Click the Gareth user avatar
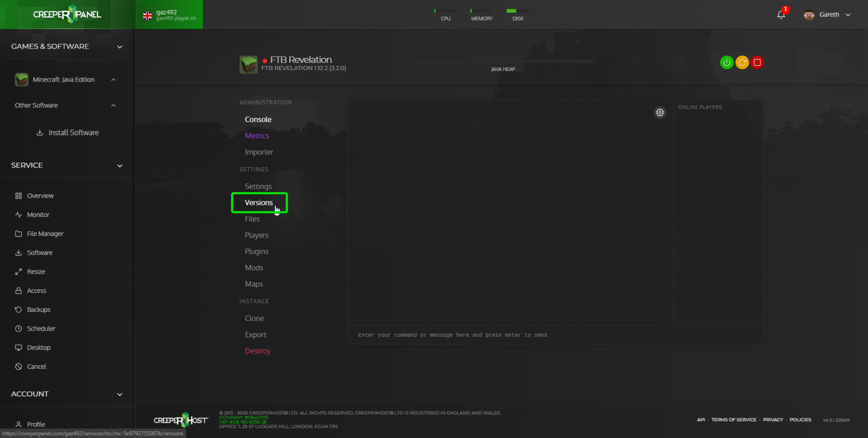This screenshot has width=868, height=438. pyautogui.click(x=809, y=15)
